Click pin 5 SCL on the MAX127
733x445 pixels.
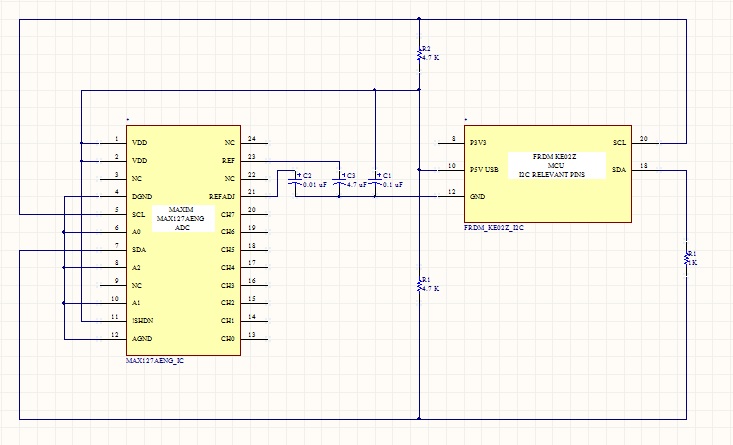138,215
